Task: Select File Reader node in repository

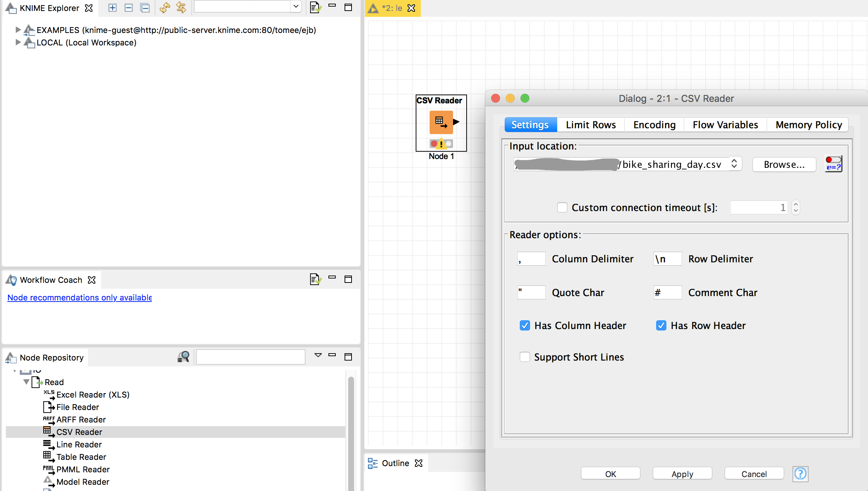Action: click(x=71, y=407)
